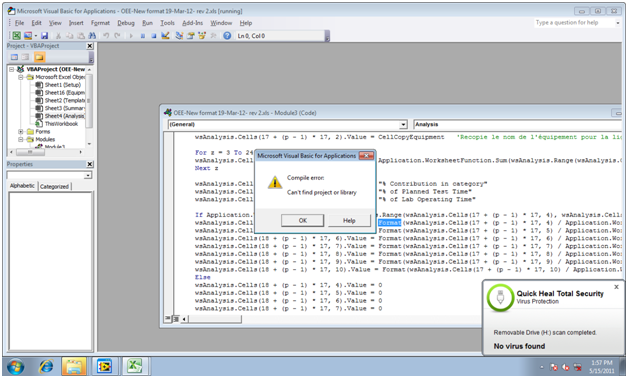This screenshot has width=628, height=378.
Task: Open Insert object dropdown arrow in toolbar
Action: click(35, 36)
